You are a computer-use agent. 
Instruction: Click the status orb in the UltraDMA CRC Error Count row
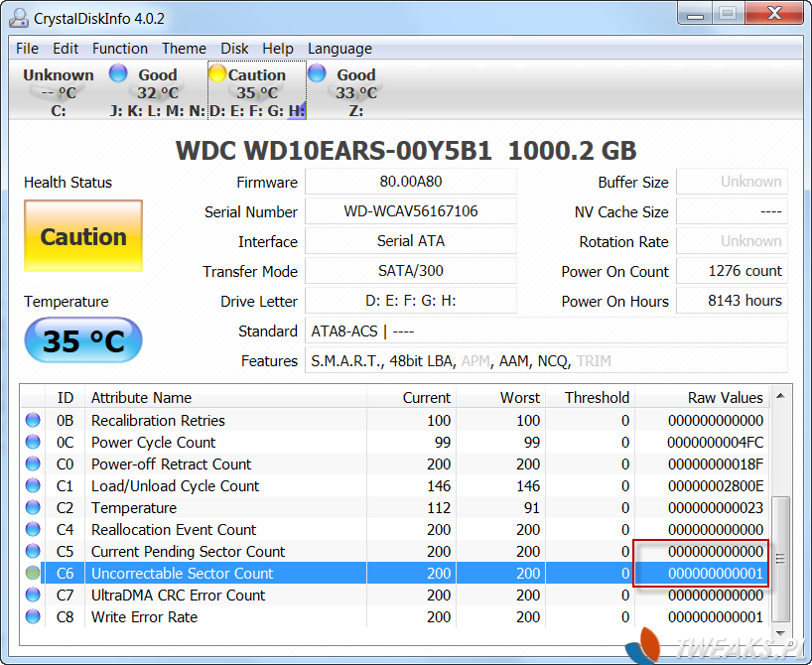33,595
